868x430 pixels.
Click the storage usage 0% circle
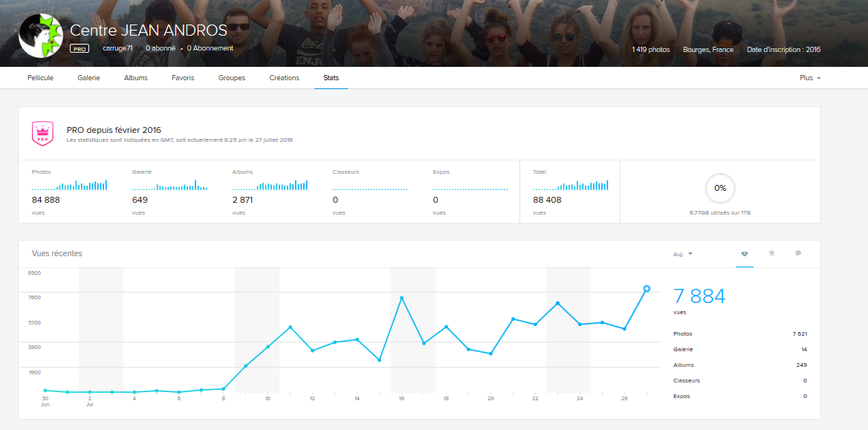[719, 188]
